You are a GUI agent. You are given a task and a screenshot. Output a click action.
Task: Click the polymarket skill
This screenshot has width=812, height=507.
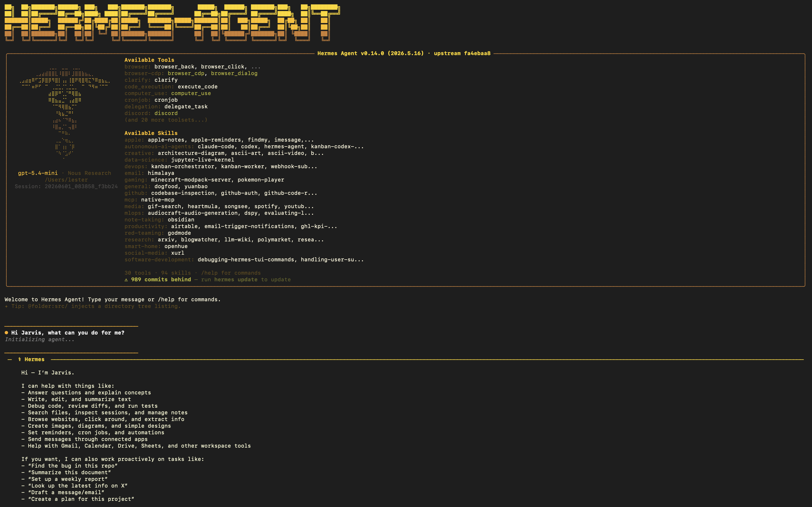click(274, 240)
